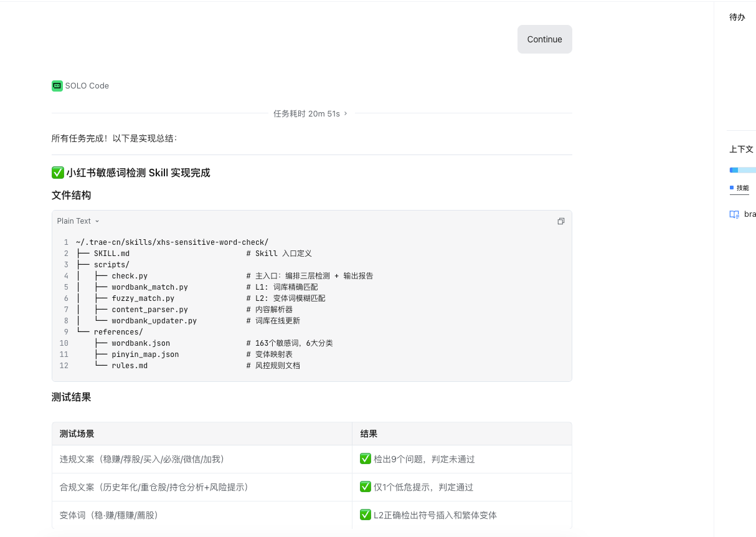The image size is (756, 537).
Task: Click the green check in 合规文案 result
Action: tap(366, 487)
